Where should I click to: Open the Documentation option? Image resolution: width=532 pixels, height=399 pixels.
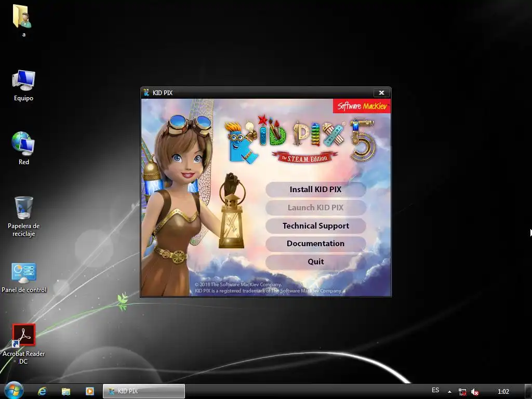(315, 244)
